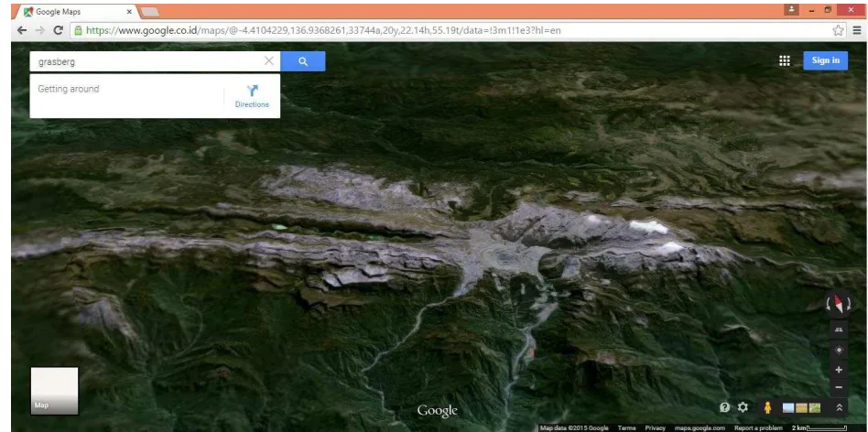Select the Google Maps browser tab
This screenshot has height=432, width=868.
(78, 12)
